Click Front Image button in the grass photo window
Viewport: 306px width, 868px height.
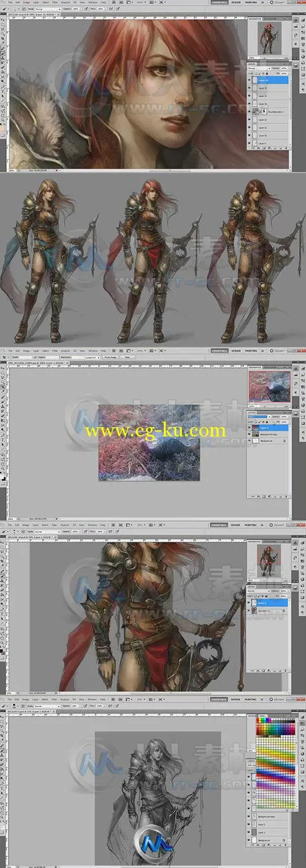(111, 357)
